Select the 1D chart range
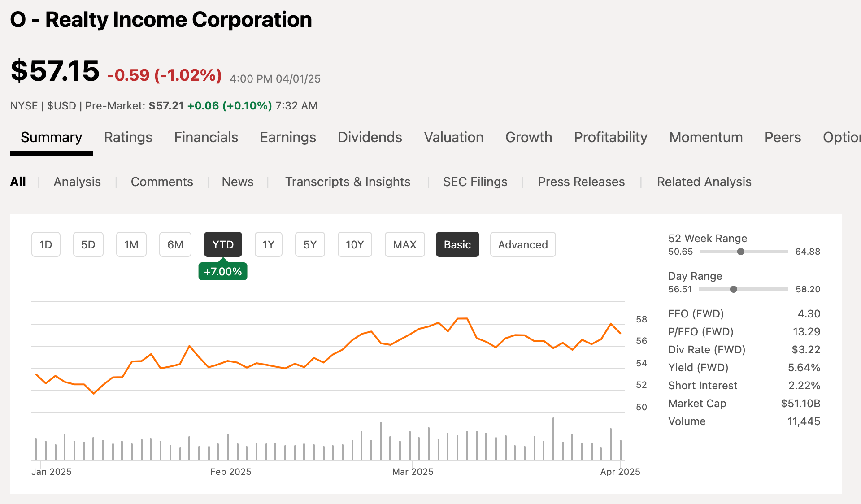This screenshot has height=504, width=861. coord(45,244)
